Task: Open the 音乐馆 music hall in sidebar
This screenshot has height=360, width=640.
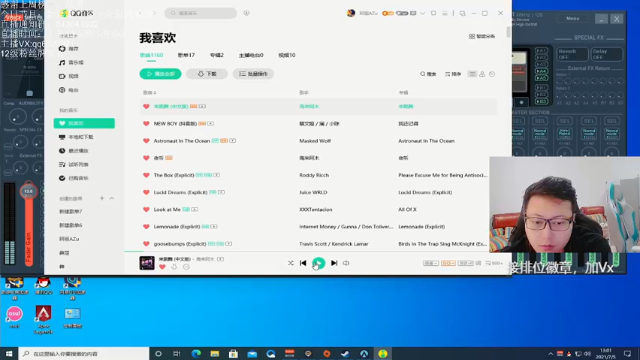Action: click(x=71, y=62)
